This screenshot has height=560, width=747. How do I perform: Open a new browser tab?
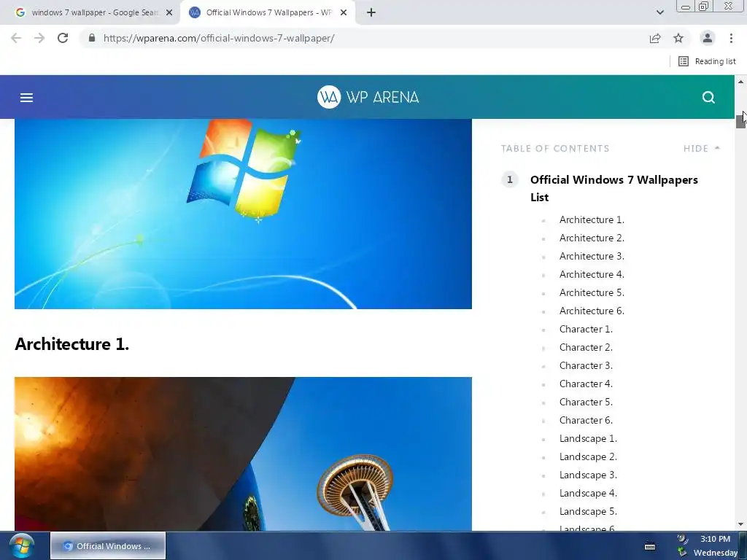(371, 12)
